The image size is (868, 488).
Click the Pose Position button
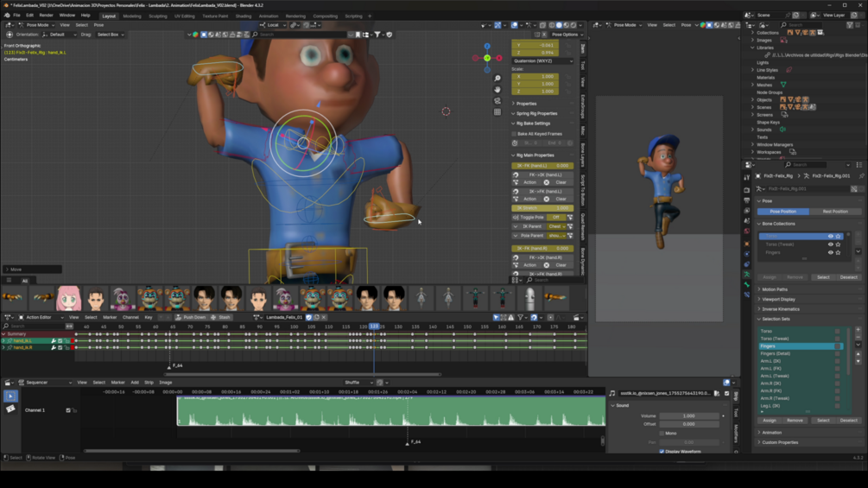[x=782, y=212]
